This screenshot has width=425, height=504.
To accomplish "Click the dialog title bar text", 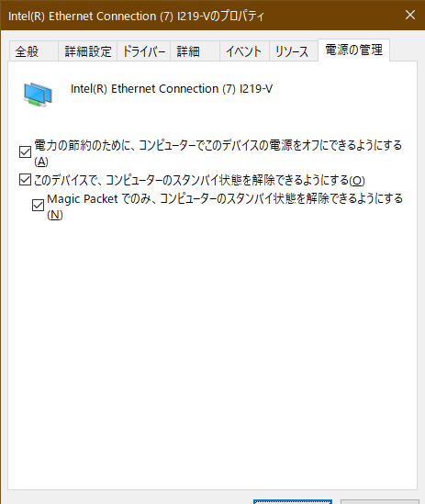I will click(136, 16).
